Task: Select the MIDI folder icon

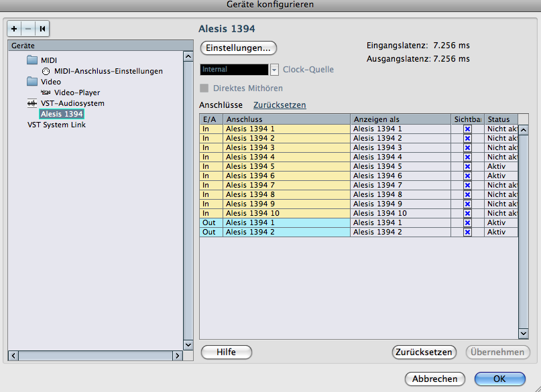Action: coord(32,60)
